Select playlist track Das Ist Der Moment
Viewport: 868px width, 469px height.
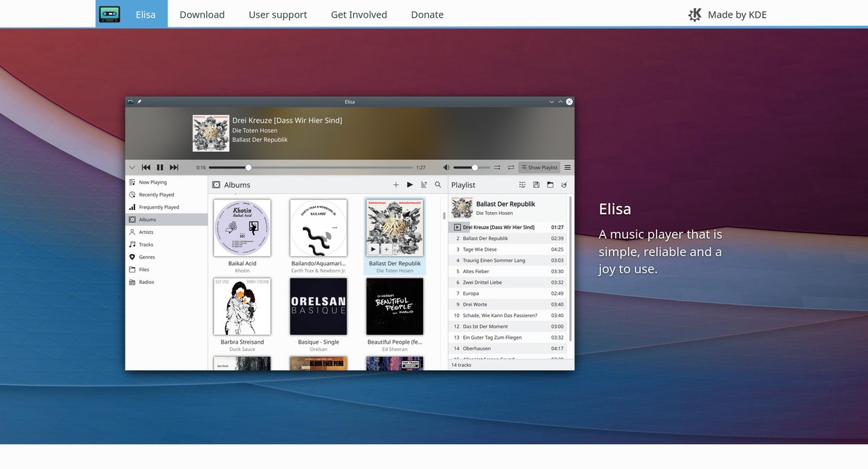(x=508, y=326)
